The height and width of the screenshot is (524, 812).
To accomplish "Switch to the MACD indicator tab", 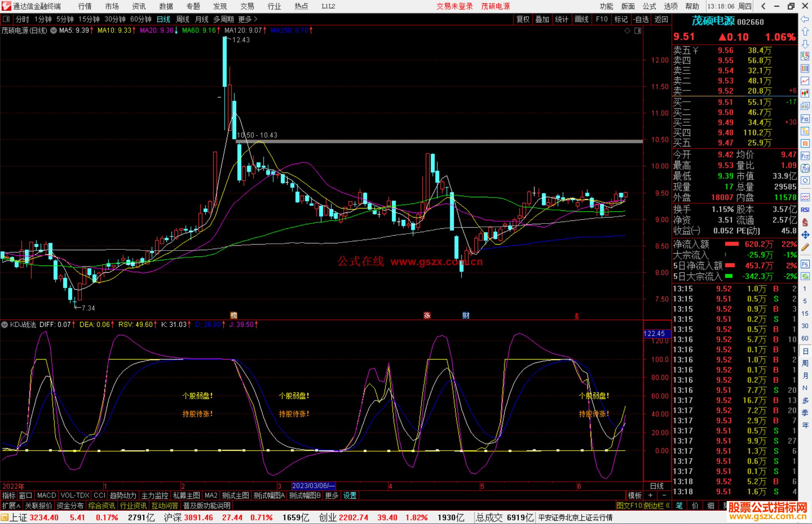I will 47,495.
